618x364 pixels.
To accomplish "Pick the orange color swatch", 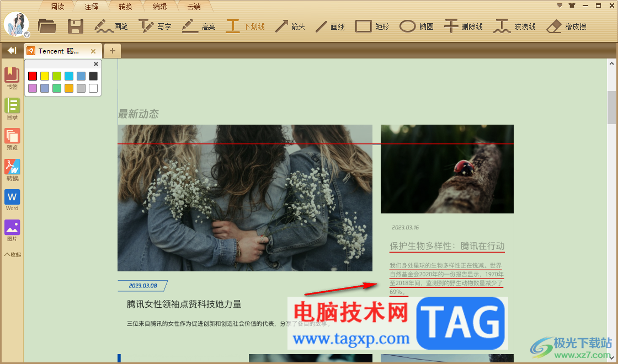I will (69, 88).
